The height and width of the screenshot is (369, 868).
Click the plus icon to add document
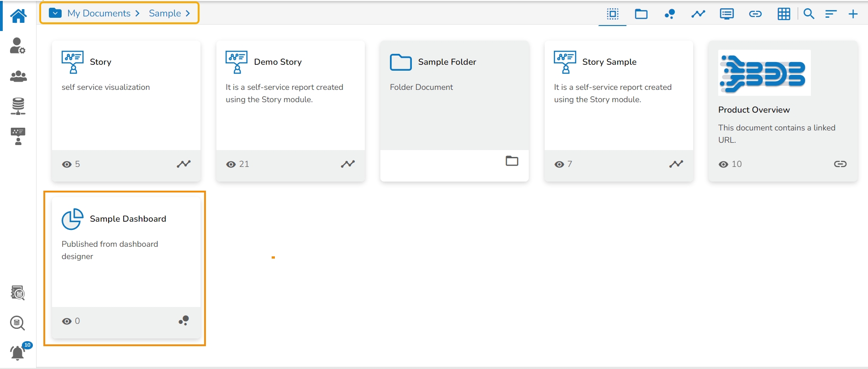[x=853, y=14]
